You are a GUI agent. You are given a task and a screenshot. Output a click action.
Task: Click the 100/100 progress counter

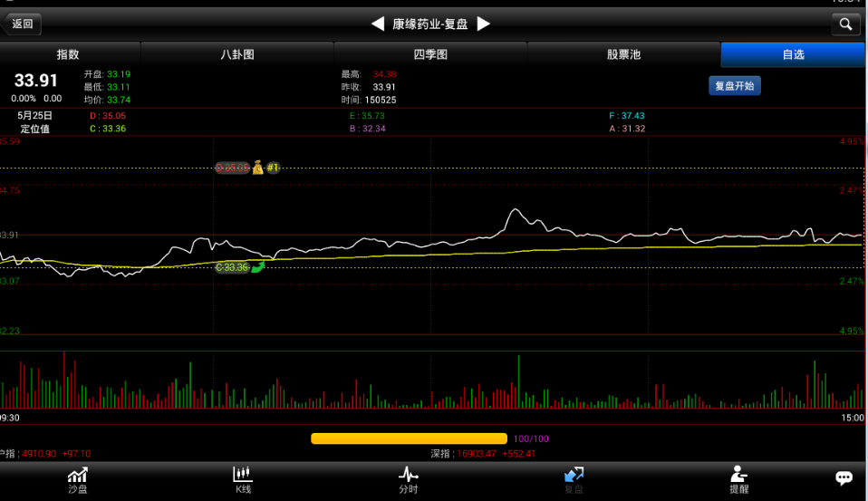click(531, 439)
